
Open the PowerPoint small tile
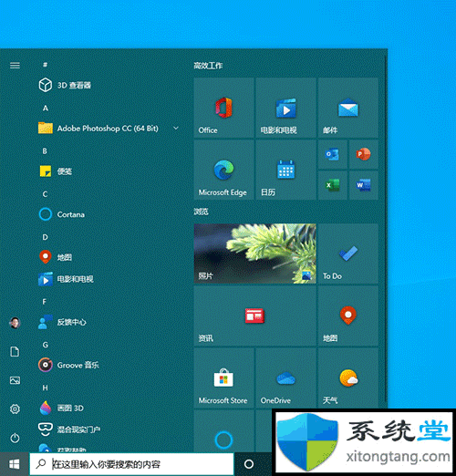tap(364, 154)
